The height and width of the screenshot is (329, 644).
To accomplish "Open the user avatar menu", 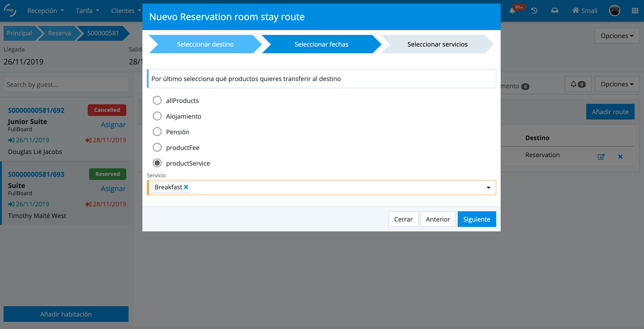I will 614,11.
